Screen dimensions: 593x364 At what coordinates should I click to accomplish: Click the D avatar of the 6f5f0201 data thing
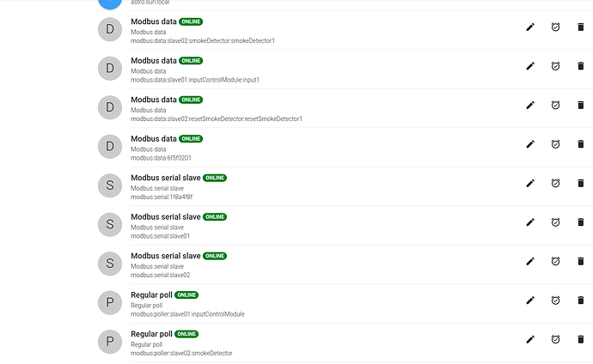(110, 147)
